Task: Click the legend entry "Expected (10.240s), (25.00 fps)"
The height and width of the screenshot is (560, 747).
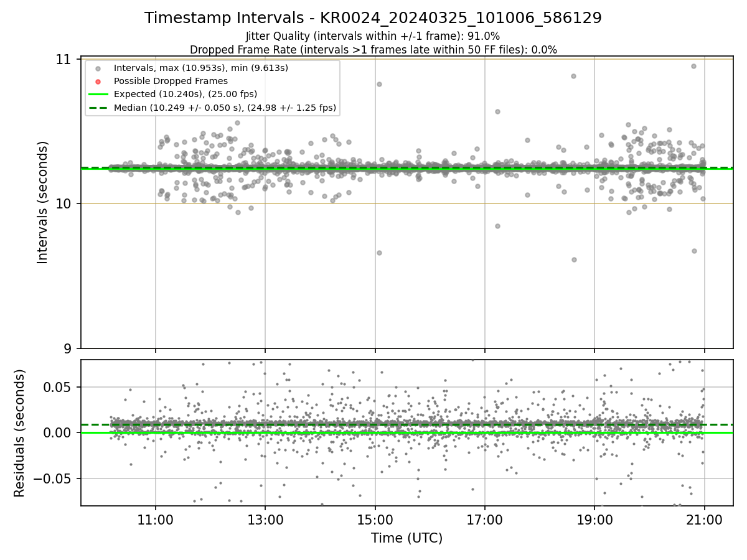Action: [x=186, y=94]
